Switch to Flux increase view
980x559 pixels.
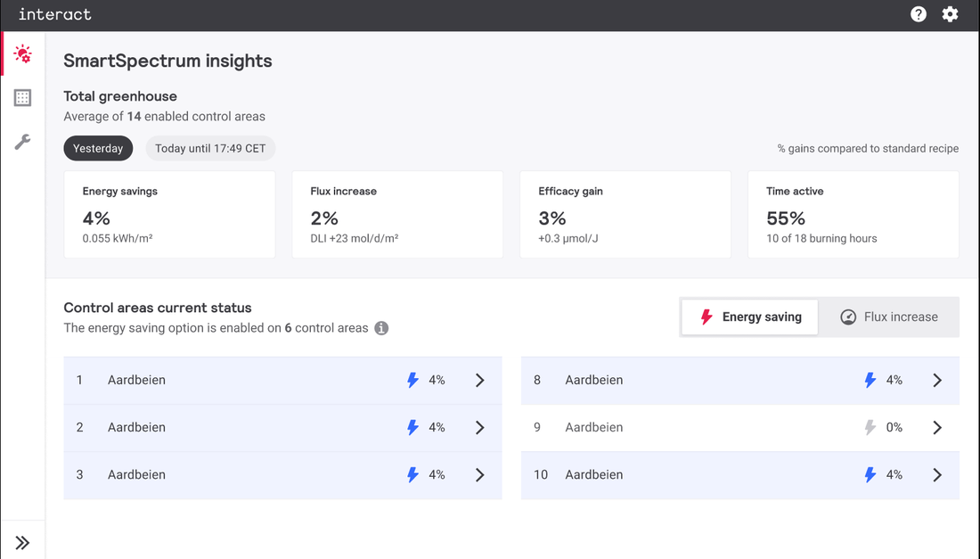pos(889,317)
